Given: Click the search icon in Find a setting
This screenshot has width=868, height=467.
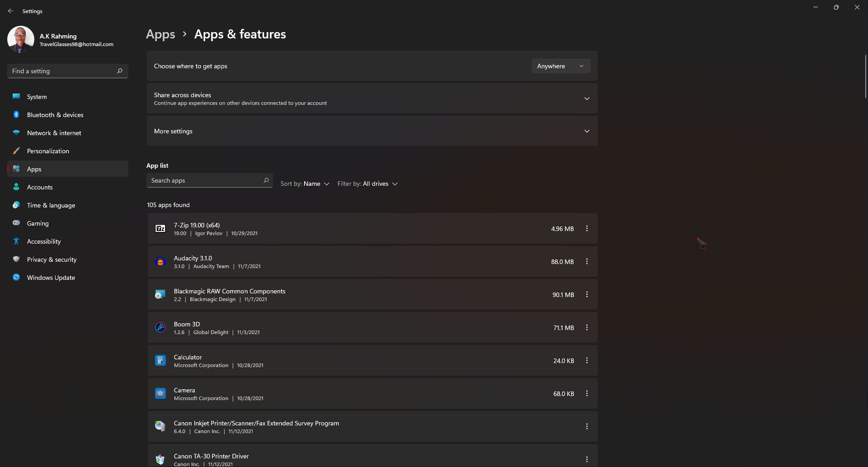Looking at the screenshot, I should pos(120,71).
